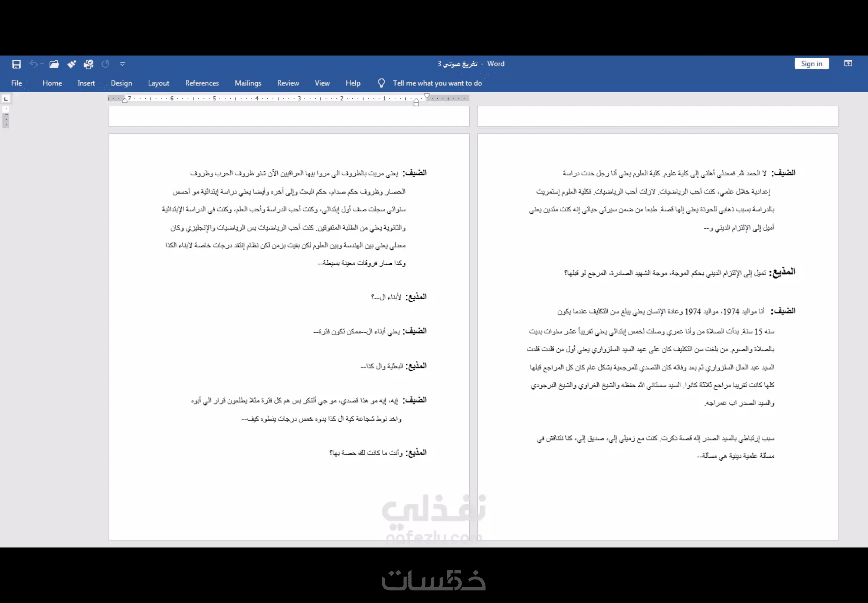Click the Undo arrow icon
The width and height of the screenshot is (868, 603).
coord(33,64)
